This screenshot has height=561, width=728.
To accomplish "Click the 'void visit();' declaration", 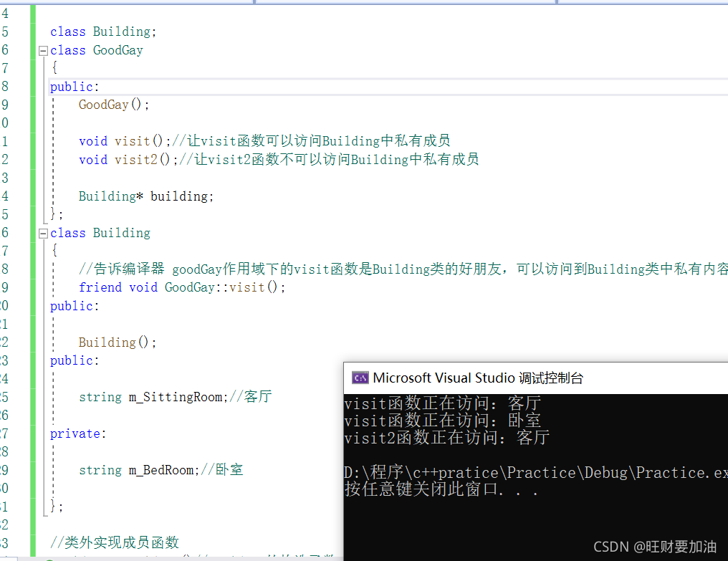I will 125,141.
